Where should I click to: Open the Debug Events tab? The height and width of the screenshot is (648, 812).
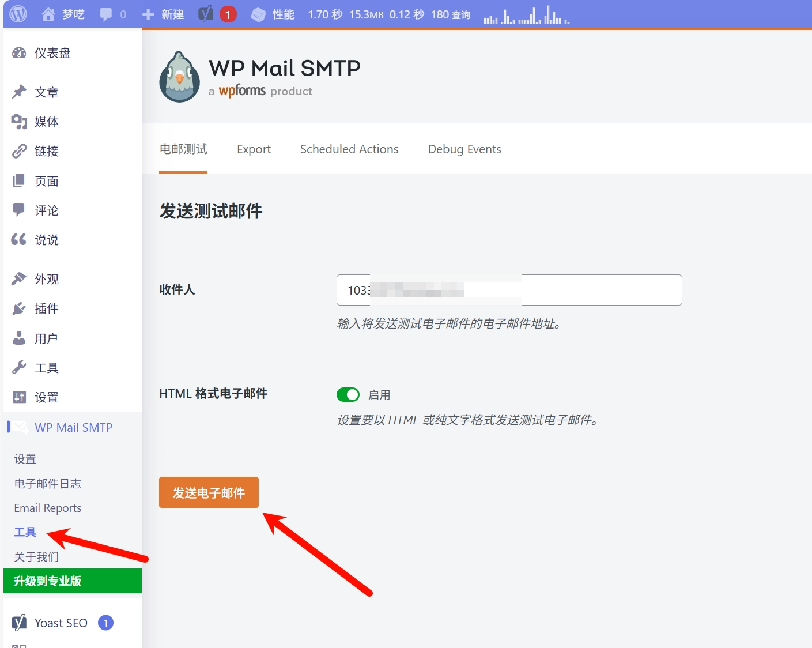[x=464, y=149]
